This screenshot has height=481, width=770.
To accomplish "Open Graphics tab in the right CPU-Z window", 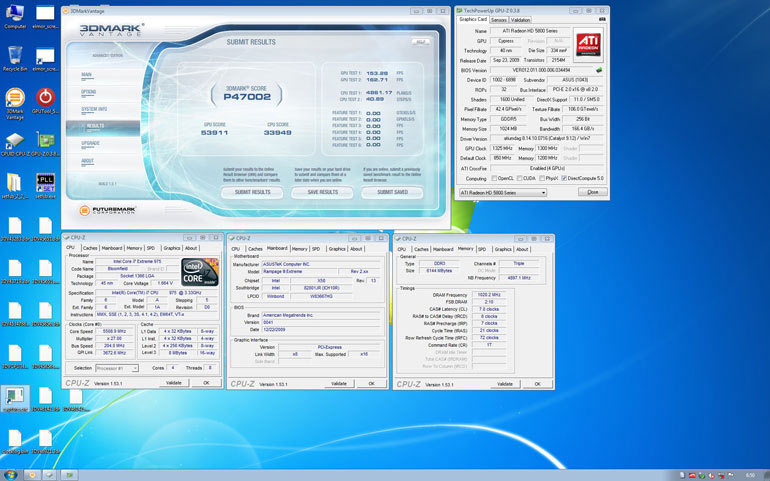I will [x=503, y=250].
